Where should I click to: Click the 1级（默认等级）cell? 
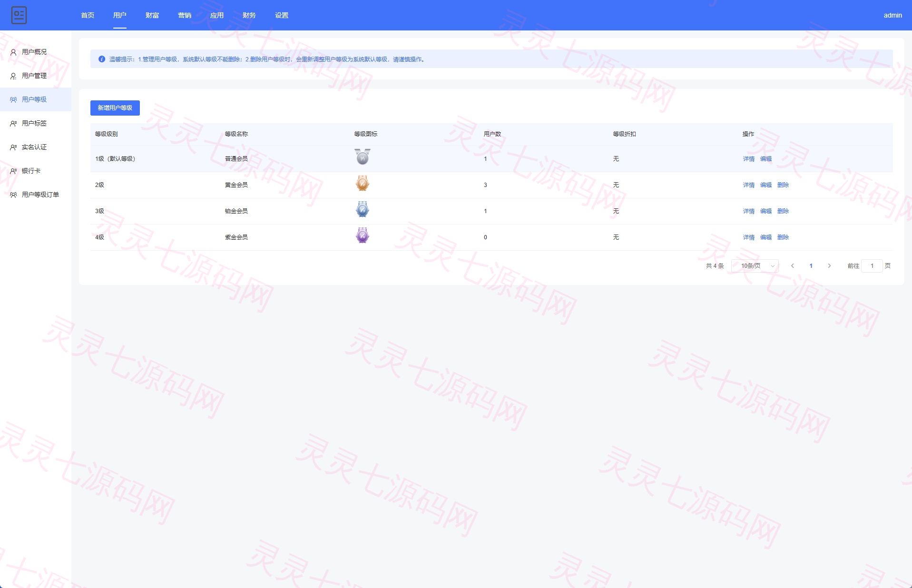116,159
